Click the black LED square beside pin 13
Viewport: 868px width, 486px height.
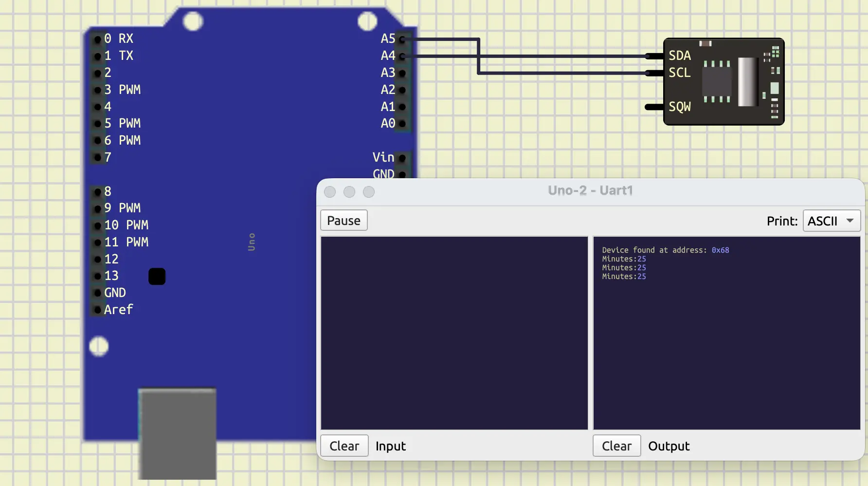pos(157,276)
